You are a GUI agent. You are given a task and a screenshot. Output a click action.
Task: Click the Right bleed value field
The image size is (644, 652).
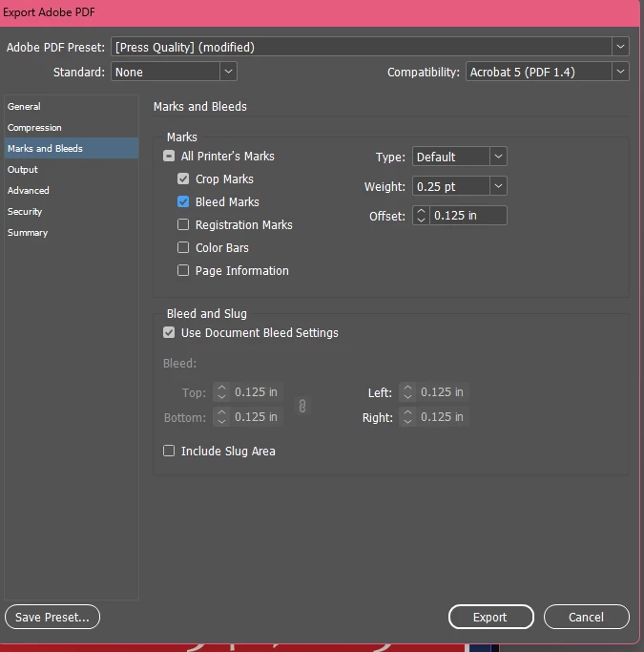tap(443, 417)
